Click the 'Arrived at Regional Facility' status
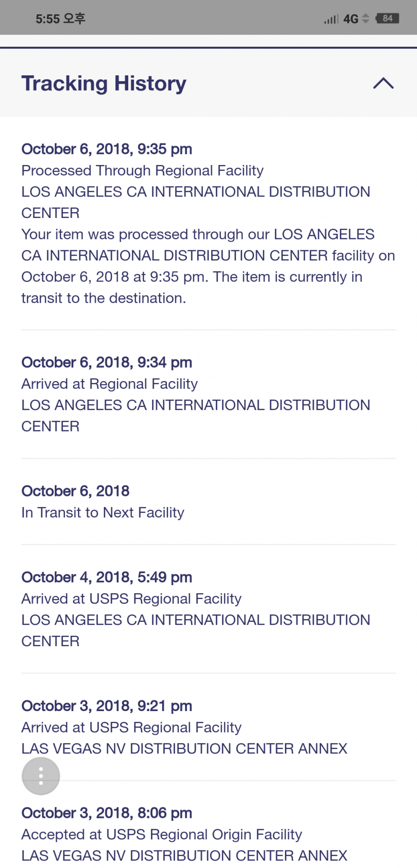 [110, 384]
